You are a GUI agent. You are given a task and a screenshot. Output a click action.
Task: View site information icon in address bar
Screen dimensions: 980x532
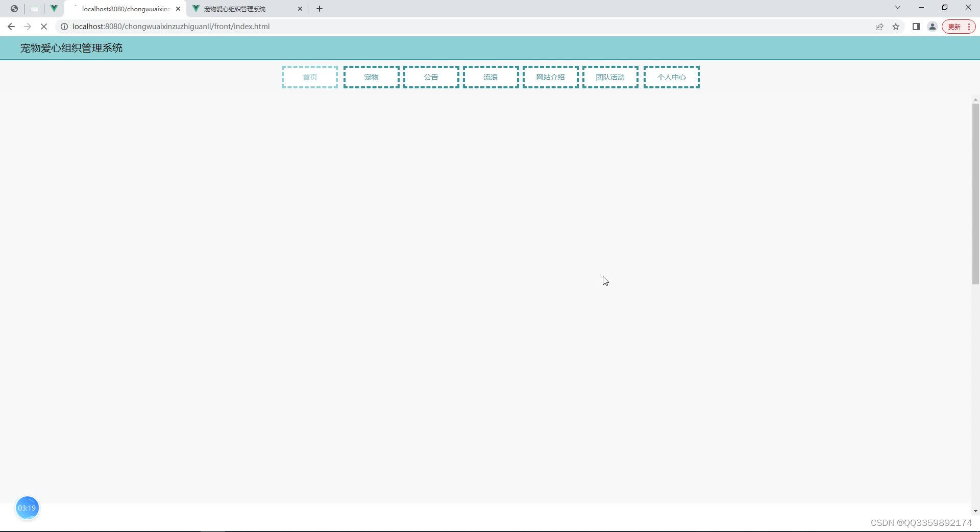coord(64,27)
